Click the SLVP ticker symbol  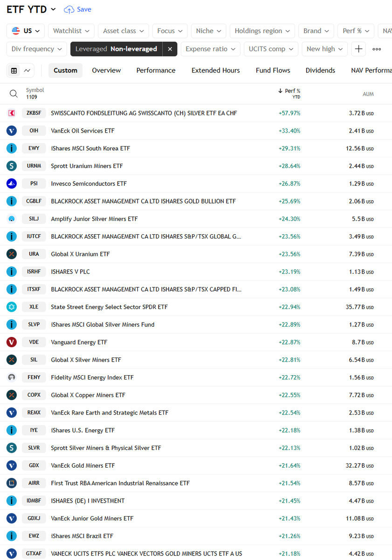point(34,325)
